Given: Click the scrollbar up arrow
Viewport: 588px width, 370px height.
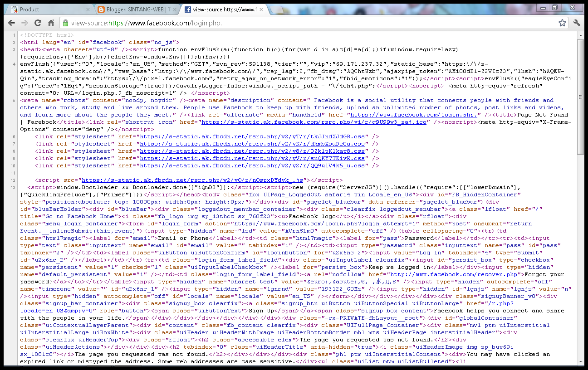Looking at the screenshot, I should 581,35.
